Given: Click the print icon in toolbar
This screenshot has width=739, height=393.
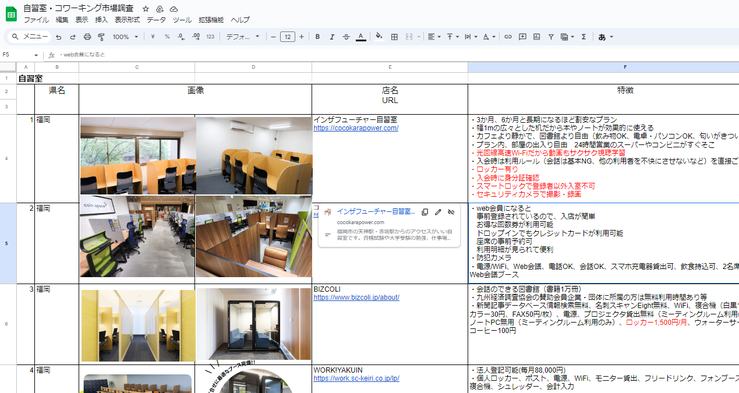Looking at the screenshot, I should coord(87,37).
